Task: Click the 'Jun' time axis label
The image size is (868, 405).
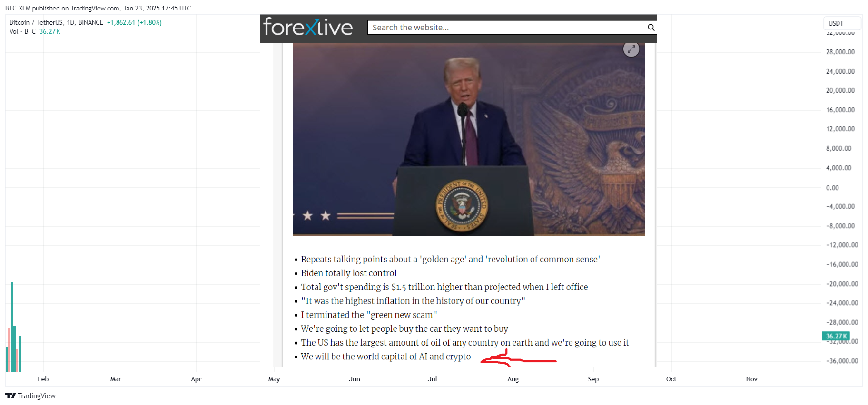Action: pyautogui.click(x=355, y=379)
